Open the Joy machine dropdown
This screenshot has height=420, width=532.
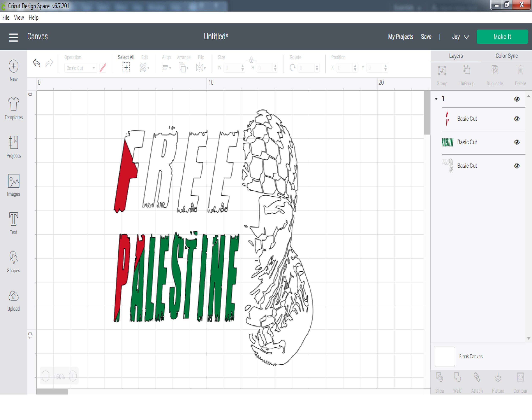(x=460, y=37)
